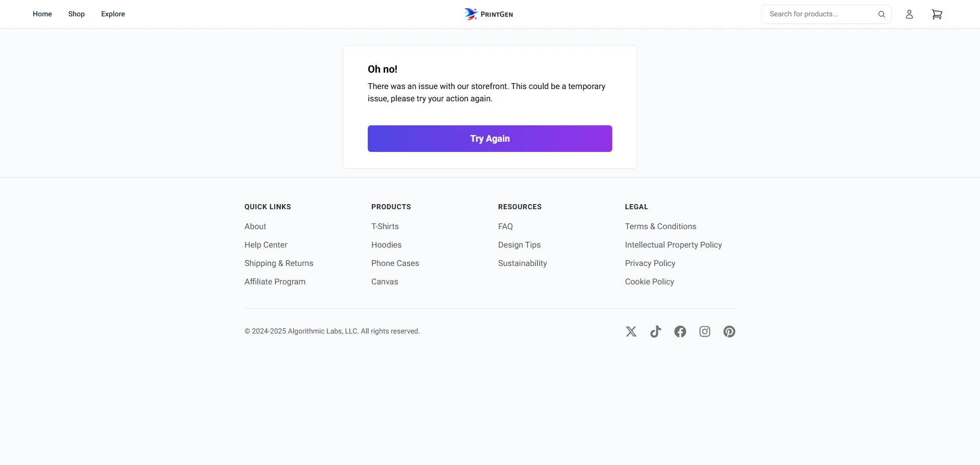The width and height of the screenshot is (980, 465).
Task: Open the Pinterest social icon
Action: [x=729, y=331]
